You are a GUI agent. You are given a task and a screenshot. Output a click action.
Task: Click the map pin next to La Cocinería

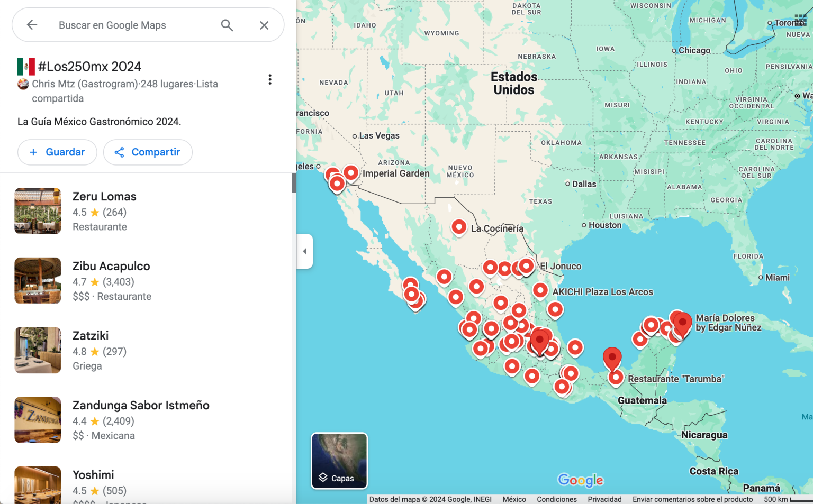point(459,227)
